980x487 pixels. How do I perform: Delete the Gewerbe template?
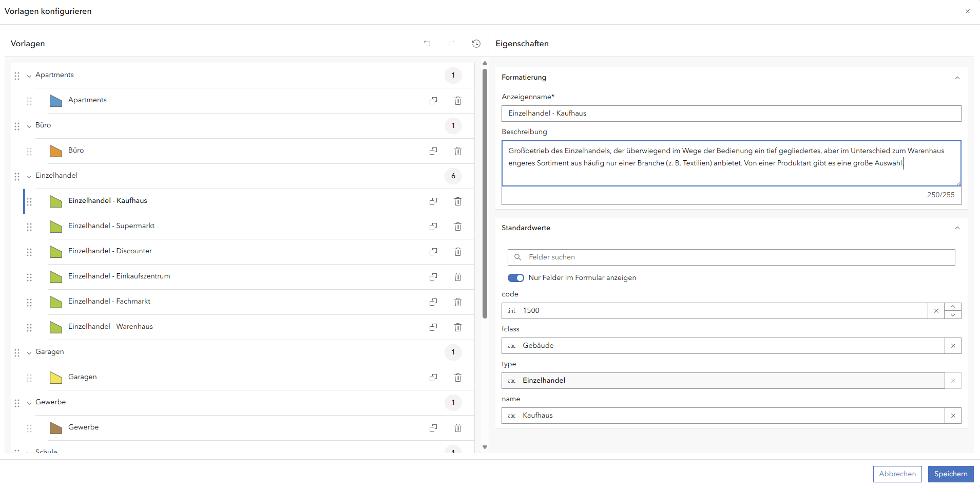click(x=458, y=428)
